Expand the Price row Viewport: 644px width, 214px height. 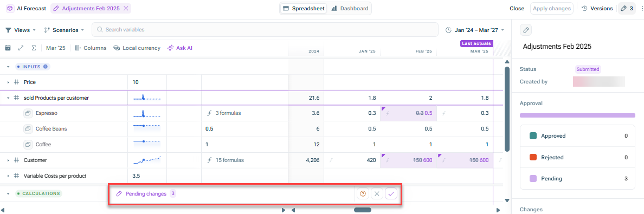(x=8, y=82)
